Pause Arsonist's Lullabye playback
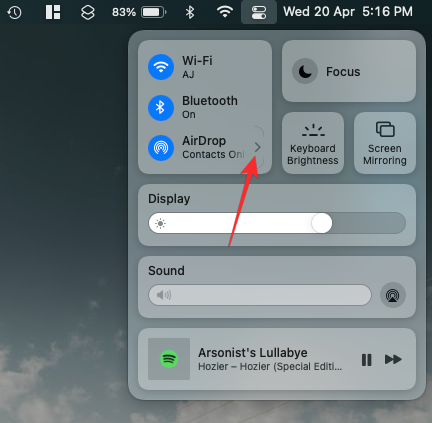 [366, 360]
